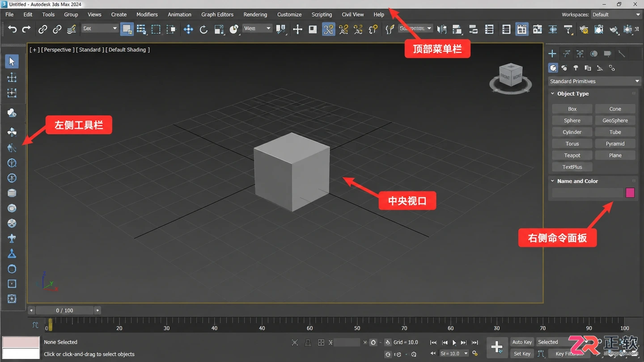This screenshot has height=362, width=644.
Task: Click the Redo arrow in the main toolbar
Action: point(26,29)
